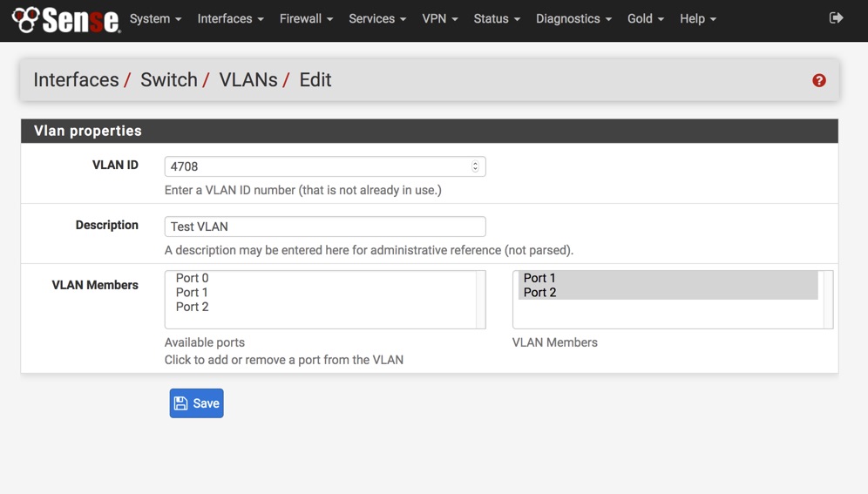Image resolution: width=868 pixels, height=494 pixels.
Task: Open the VPN menu
Action: point(439,19)
